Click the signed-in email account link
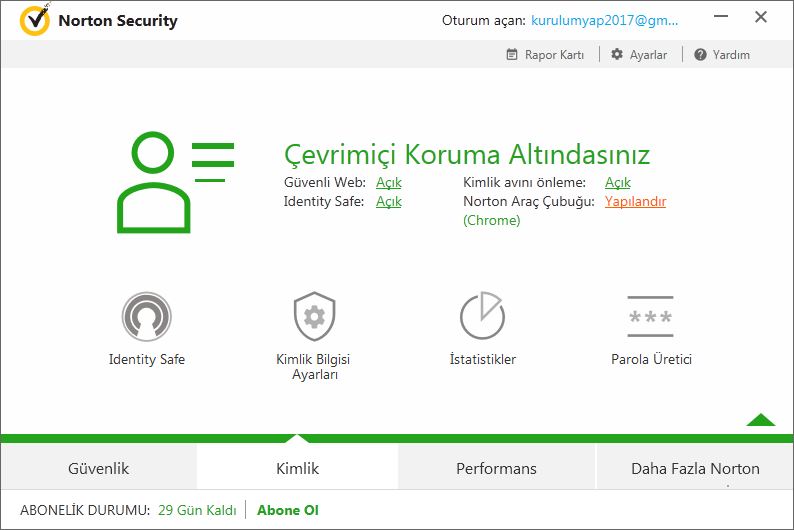Screen dimensions: 794x530 (604, 20)
